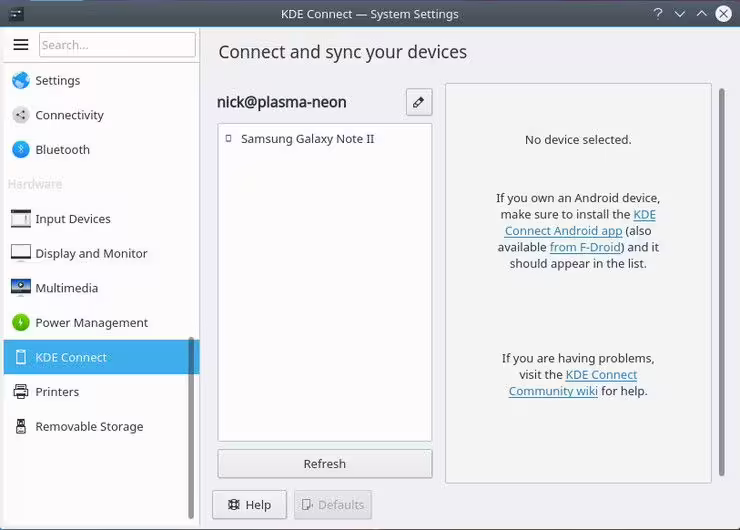Click the blue Bluetooth icon
Screen dimensions: 740x530
pyautogui.click(x=21, y=150)
